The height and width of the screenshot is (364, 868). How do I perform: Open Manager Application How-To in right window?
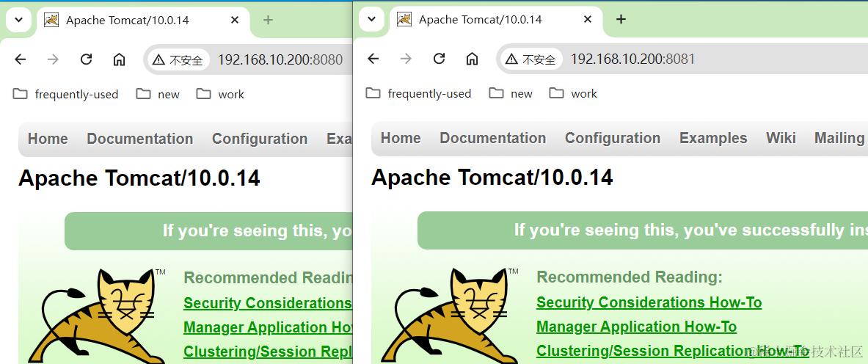click(636, 327)
